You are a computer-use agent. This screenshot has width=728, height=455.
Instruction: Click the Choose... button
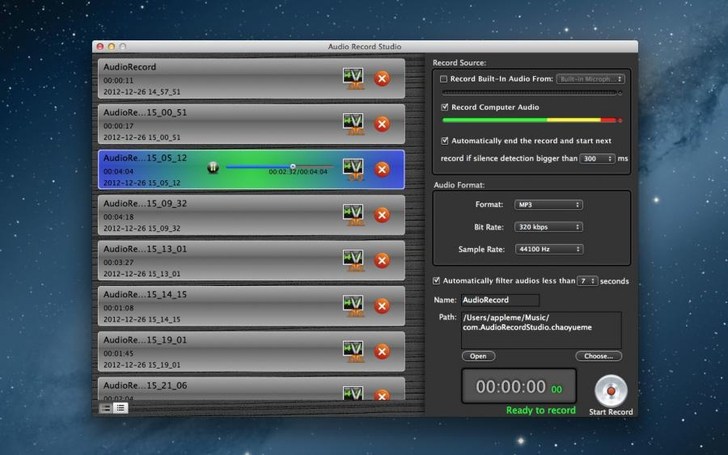598,356
